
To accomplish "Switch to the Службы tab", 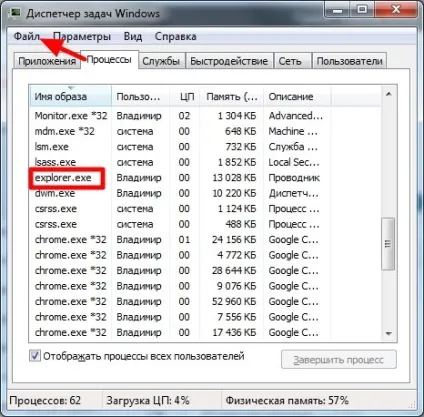I will click(161, 61).
